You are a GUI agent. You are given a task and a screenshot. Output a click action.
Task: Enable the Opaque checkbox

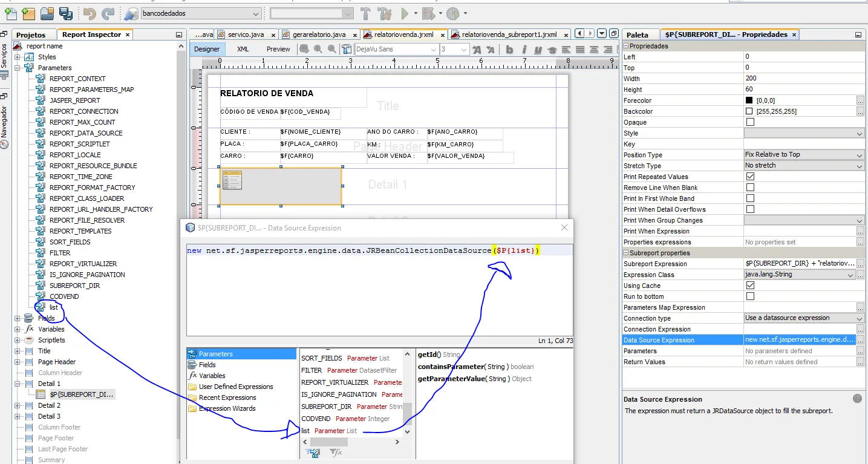point(750,122)
